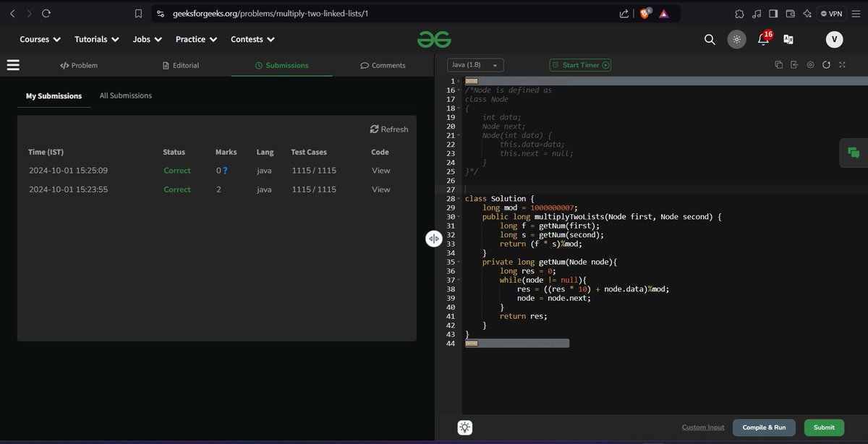Click the Compile & Run button
This screenshot has height=444, width=868.
(x=764, y=427)
